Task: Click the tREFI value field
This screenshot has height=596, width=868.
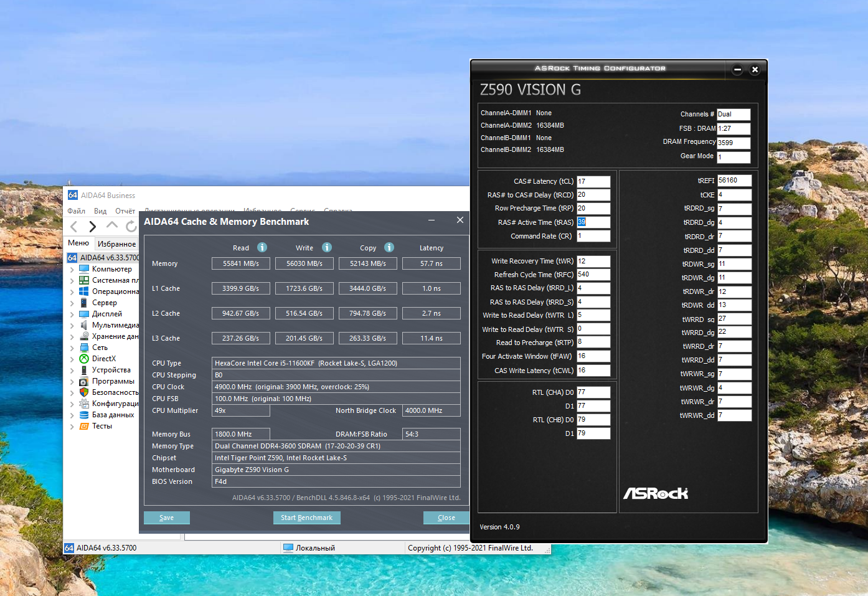Action: point(735,181)
